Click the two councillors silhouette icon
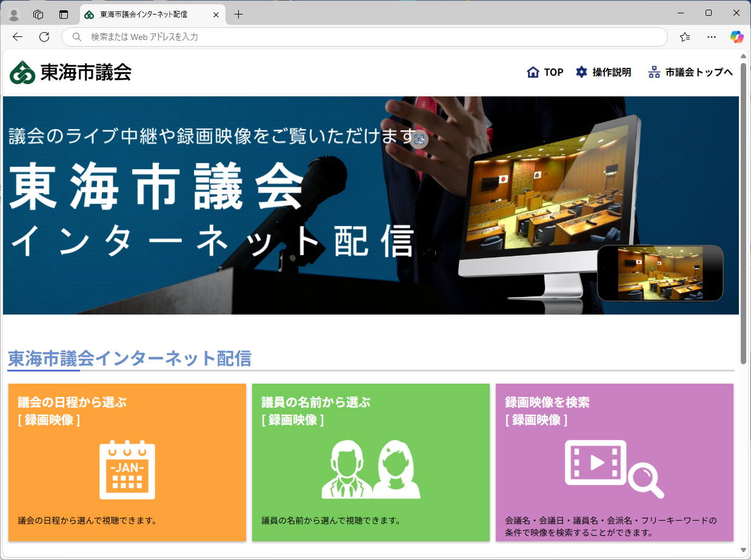The image size is (751, 560). pyautogui.click(x=371, y=470)
